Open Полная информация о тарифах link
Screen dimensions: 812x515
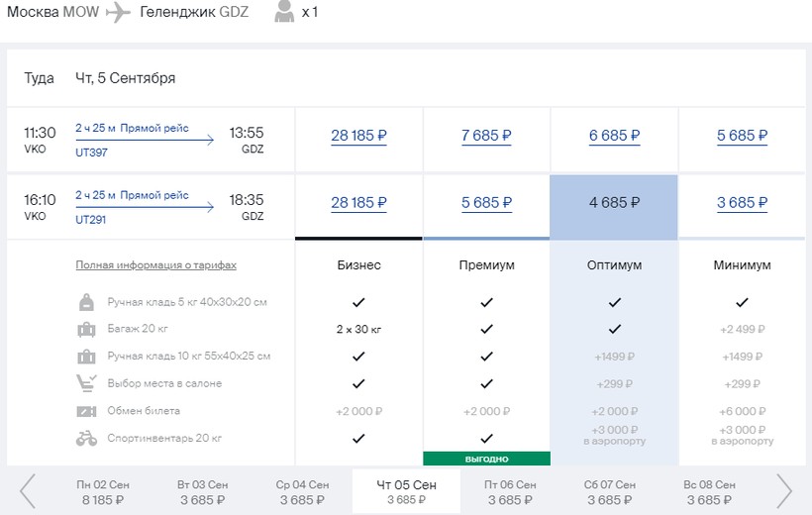[x=155, y=265]
